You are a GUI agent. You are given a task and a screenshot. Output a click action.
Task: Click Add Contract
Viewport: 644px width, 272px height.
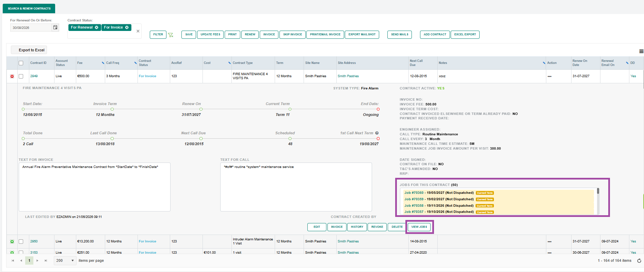(x=435, y=35)
